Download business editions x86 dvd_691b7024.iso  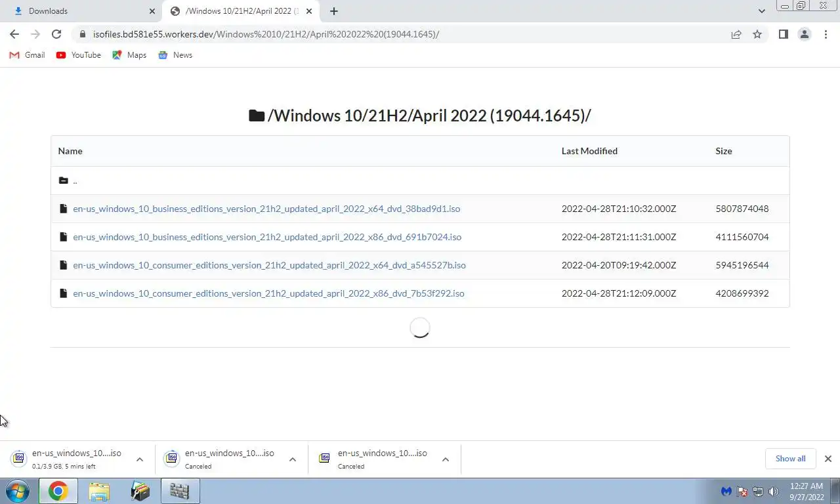(267, 237)
